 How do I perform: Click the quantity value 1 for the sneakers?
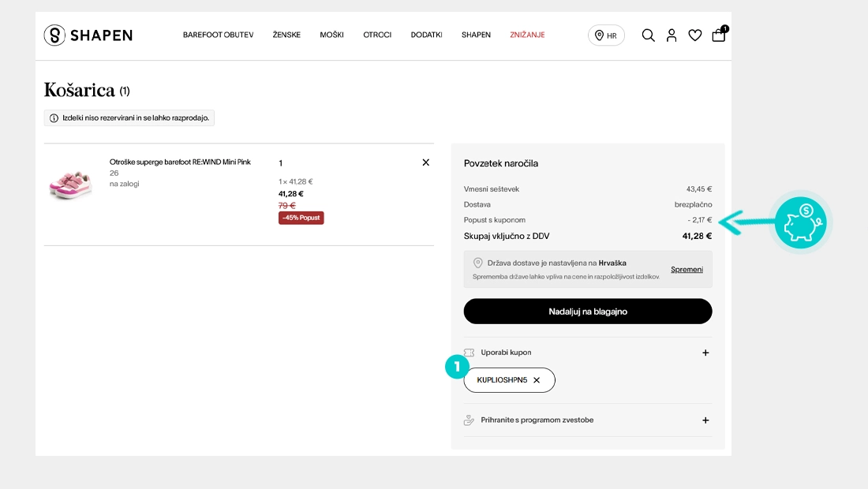point(281,163)
